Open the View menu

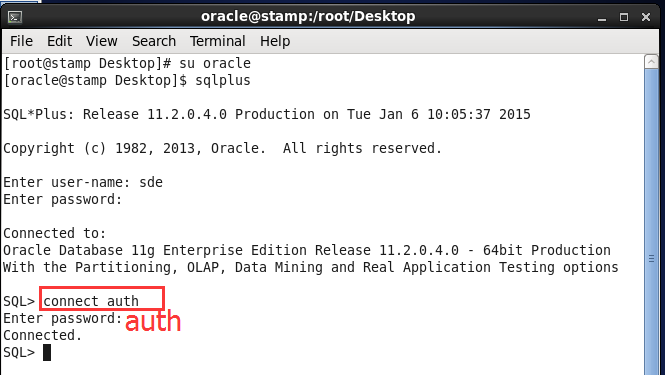[x=101, y=41]
